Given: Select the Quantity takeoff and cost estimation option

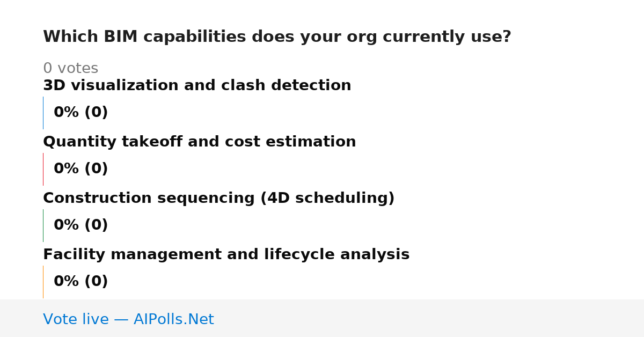Looking at the screenshot, I should (x=200, y=142).
